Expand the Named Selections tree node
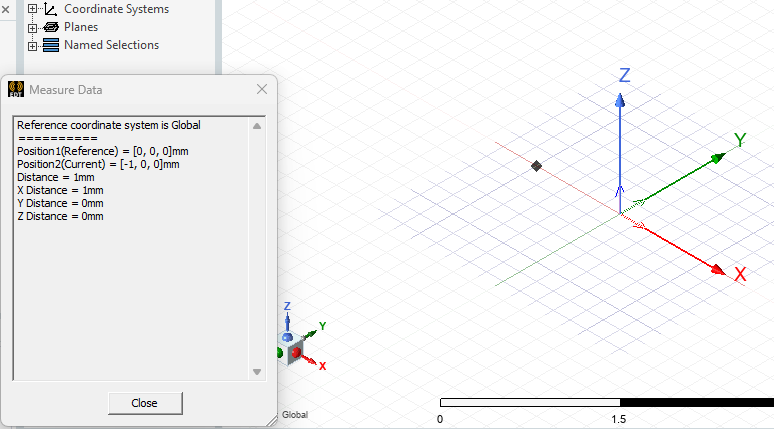Image resolution: width=774 pixels, height=429 pixels. pyautogui.click(x=33, y=46)
